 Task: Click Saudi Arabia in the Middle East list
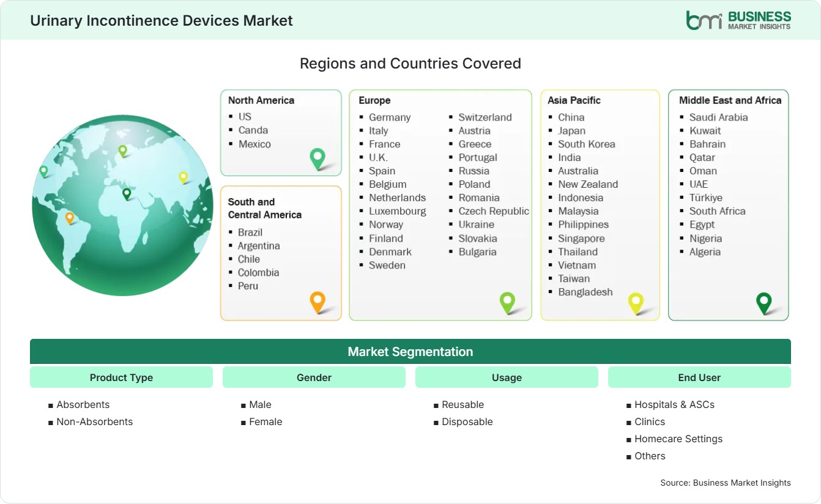(x=719, y=117)
